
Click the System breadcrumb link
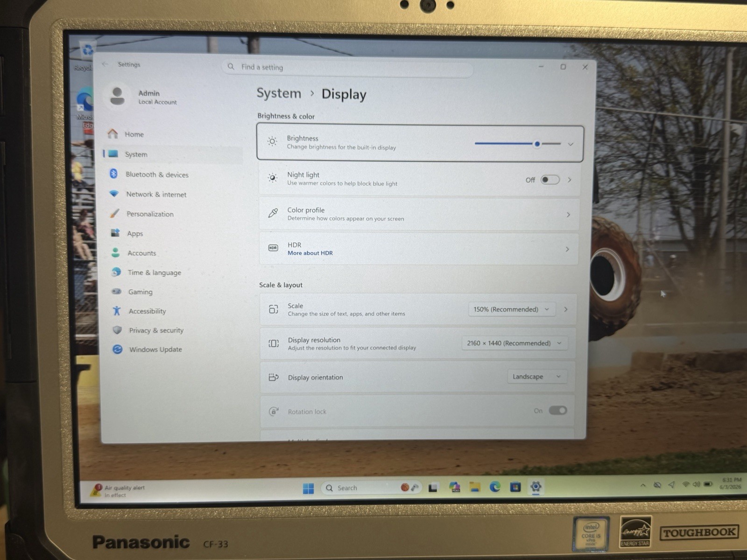click(x=279, y=93)
